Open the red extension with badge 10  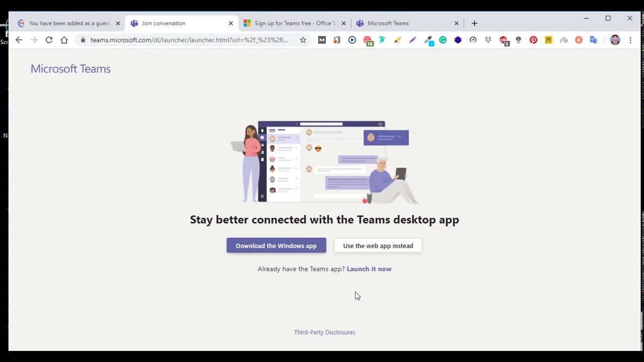pyautogui.click(x=368, y=41)
